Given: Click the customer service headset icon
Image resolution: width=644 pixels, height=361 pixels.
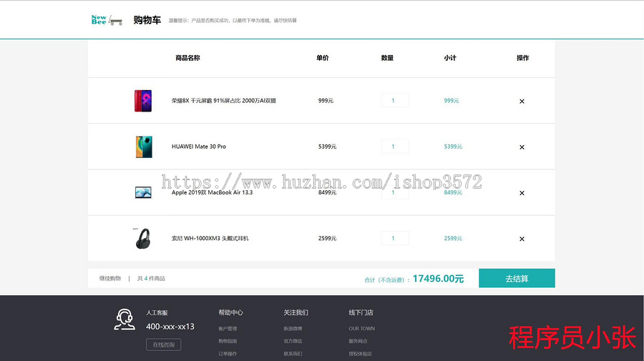Looking at the screenshot, I should tap(125, 320).
